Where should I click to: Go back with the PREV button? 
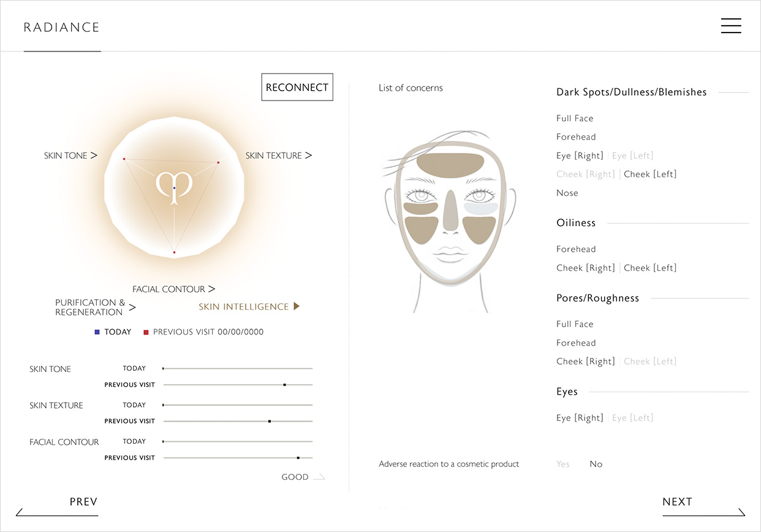(x=57, y=506)
